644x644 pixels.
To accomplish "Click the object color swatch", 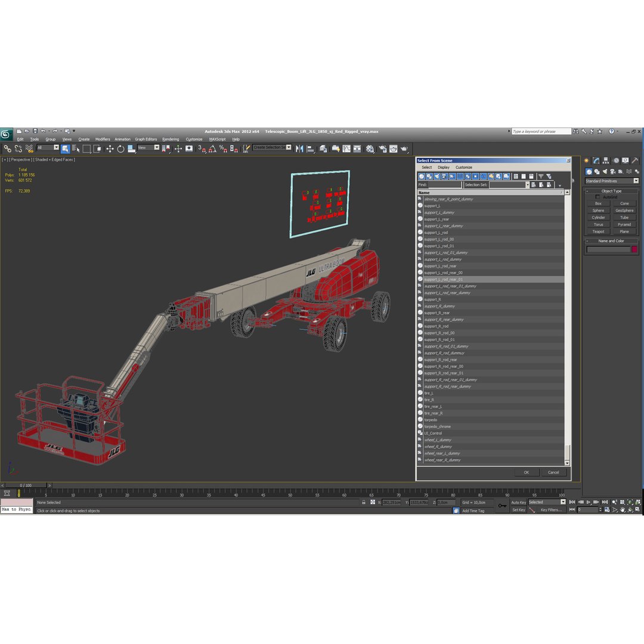I will coord(634,249).
